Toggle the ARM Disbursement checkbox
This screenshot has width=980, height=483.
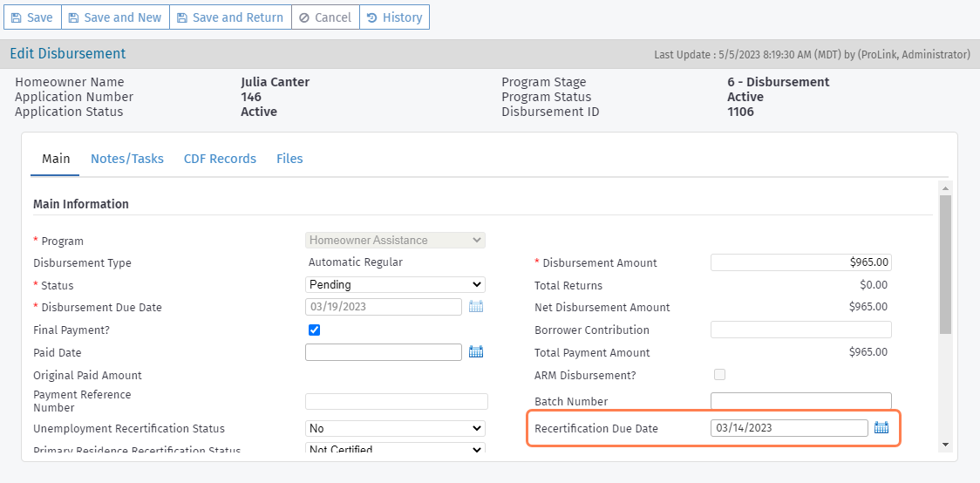pos(719,375)
